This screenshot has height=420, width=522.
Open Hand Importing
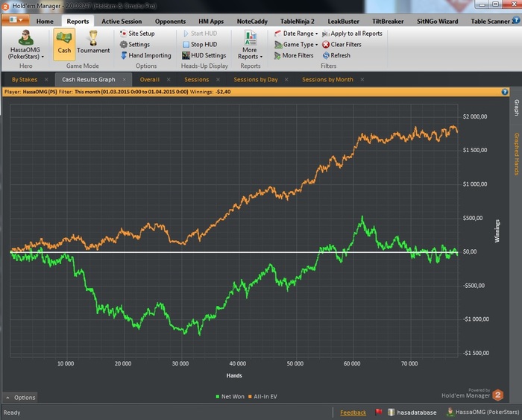pos(146,55)
